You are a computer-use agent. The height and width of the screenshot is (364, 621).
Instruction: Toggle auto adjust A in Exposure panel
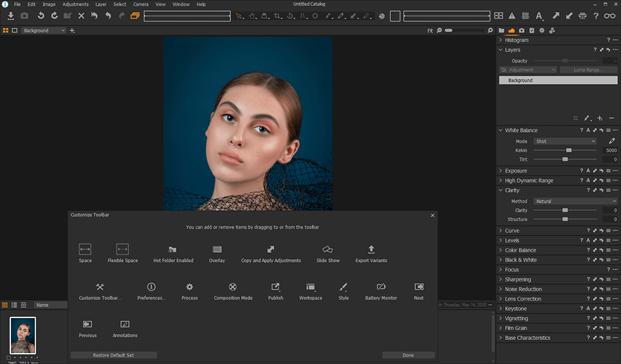click(x=588, y=171)
